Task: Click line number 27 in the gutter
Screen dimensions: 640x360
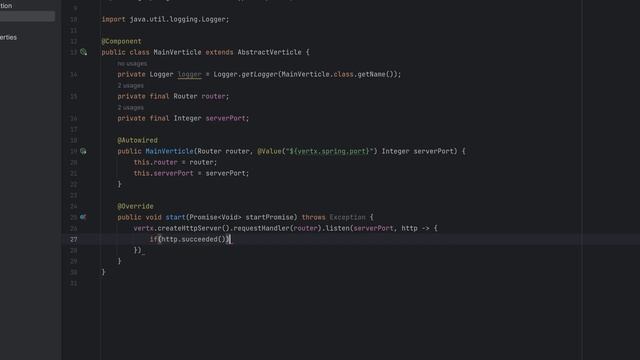Action: click(73, 239)
